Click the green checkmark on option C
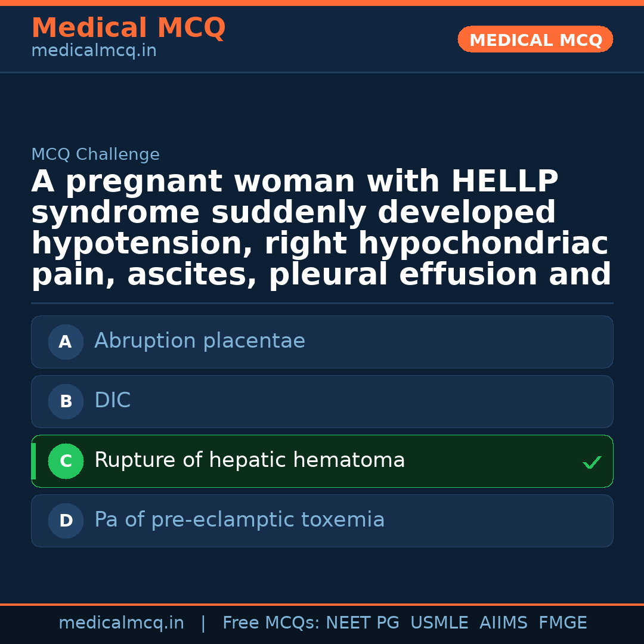Image resolution: width=644 pixels, height=644 pixels. pos(592,462)
